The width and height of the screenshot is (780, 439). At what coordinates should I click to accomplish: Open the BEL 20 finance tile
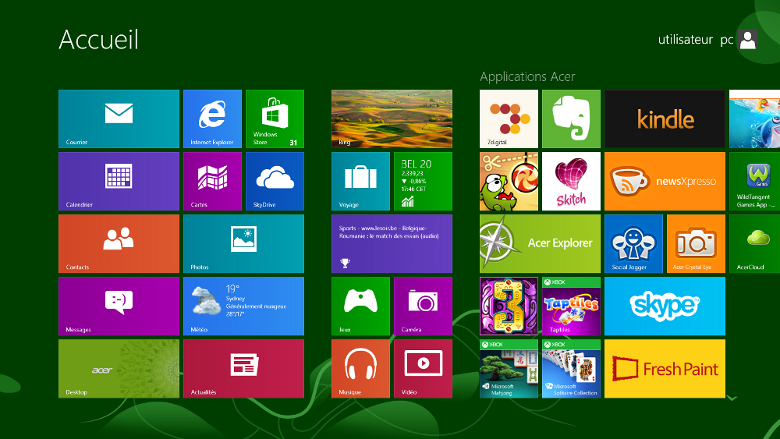coord(423,181)
